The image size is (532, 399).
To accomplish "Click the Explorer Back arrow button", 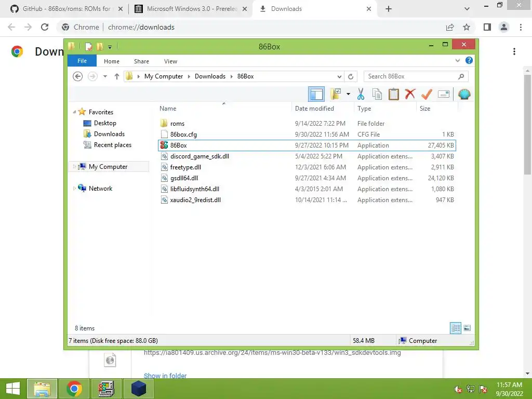I will 78,76.
